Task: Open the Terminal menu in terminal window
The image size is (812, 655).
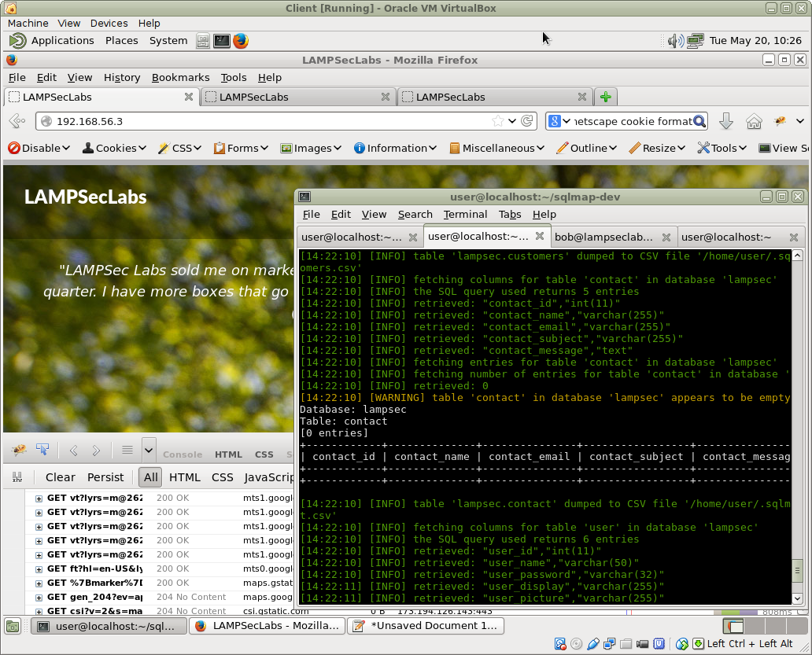Action: tap(465, 214)
